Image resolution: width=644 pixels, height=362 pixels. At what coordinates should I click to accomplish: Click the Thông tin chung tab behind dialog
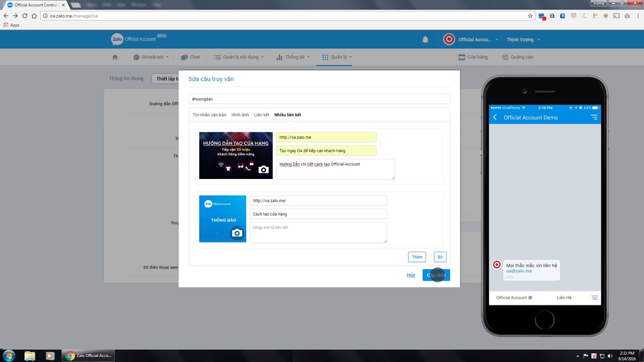(x=126, y=78)
